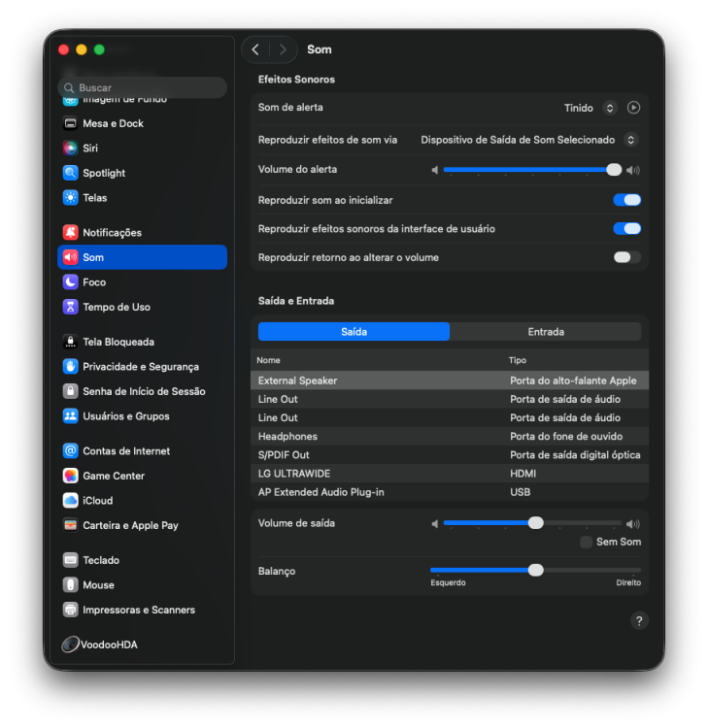Click the Buscar search field
Image resolution: width=708 pixels, height=728 pixels.
(142, 87)
